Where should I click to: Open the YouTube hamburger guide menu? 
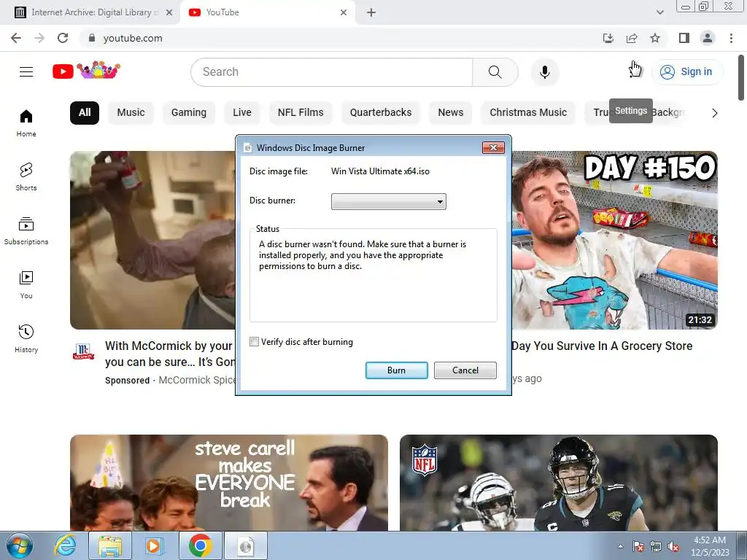tap(26, 72)
